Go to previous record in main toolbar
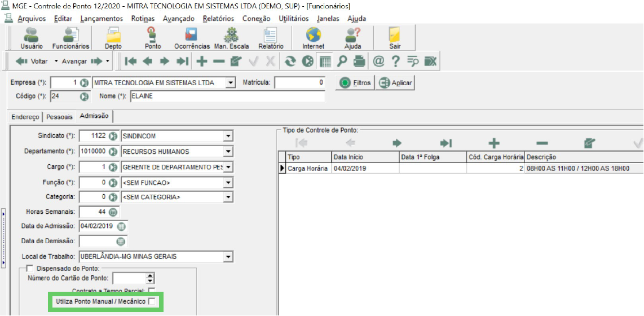Viewport: 644px width, 316px height. point(147,62)
